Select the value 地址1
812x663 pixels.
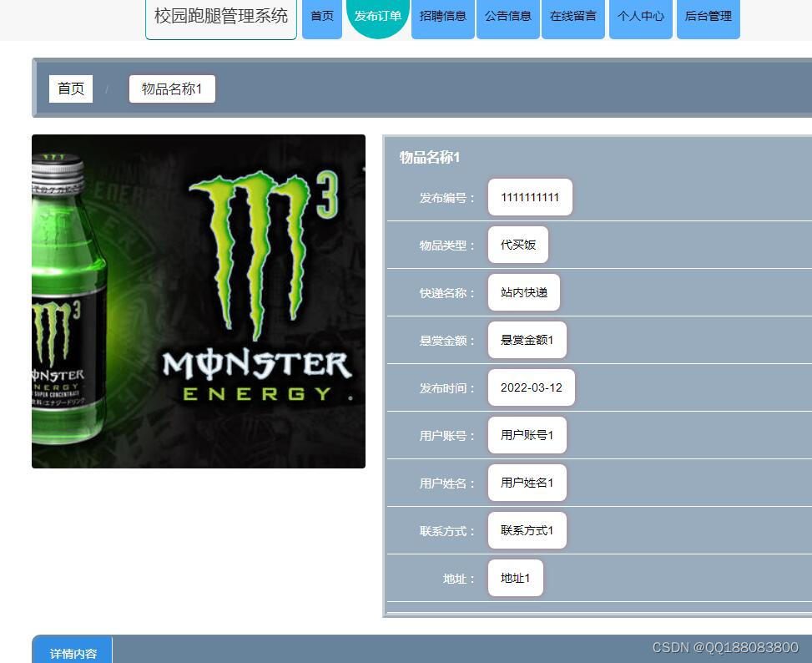(x=515, y=579)
